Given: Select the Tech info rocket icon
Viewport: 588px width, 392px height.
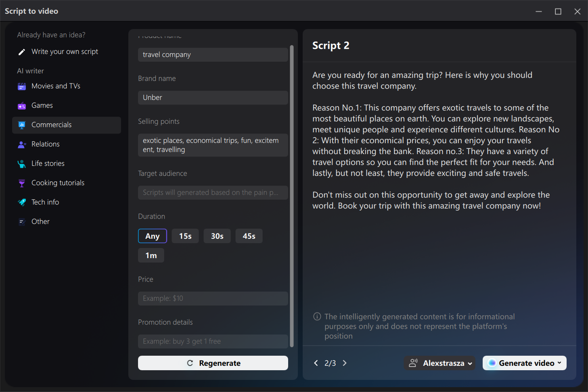Looking at the screenshot, I should [x=22, y=202].
